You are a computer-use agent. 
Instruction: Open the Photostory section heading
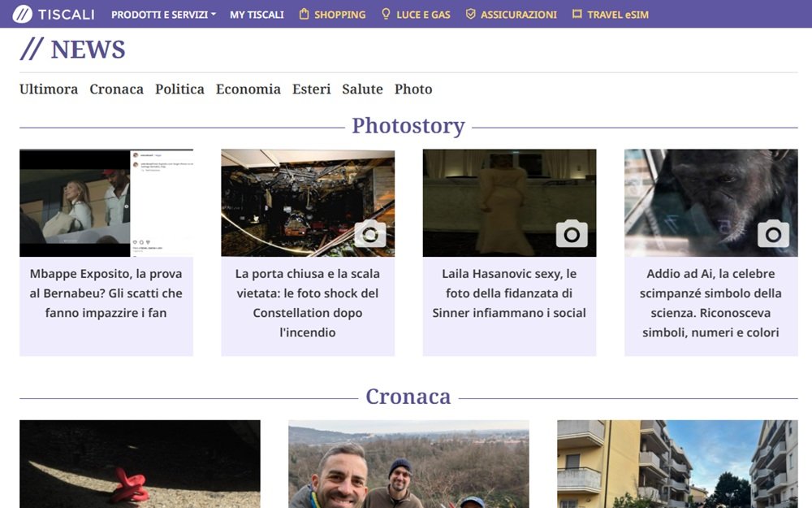(x=408, y=126)
